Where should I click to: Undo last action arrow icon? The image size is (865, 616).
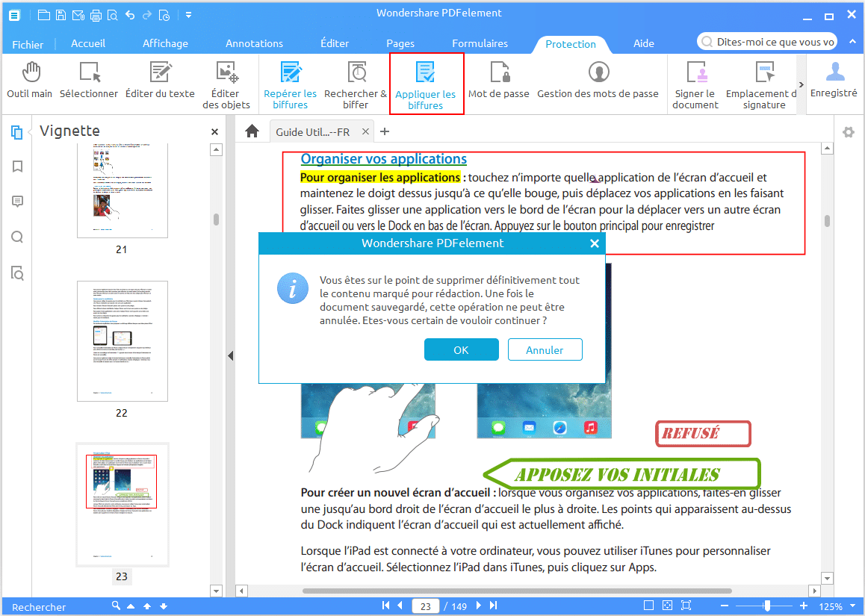[130, 15]
